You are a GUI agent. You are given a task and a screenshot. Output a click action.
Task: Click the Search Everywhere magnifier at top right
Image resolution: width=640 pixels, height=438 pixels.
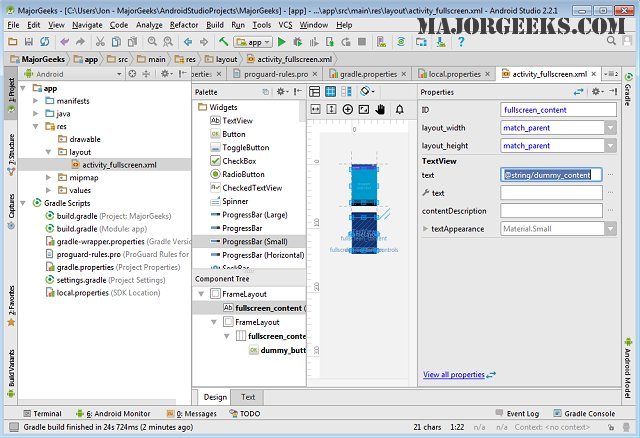[x=611, y=40]
